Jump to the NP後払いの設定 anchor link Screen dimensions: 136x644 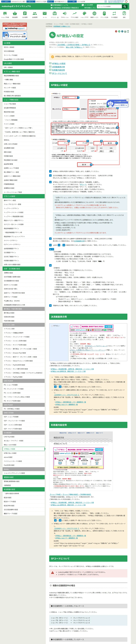click(59, 64)
